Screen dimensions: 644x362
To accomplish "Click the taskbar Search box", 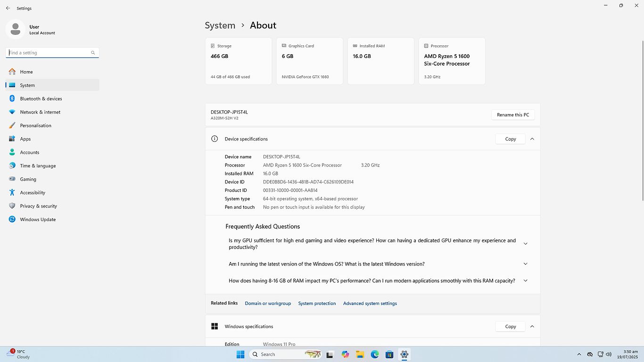I will click(286, 354).
